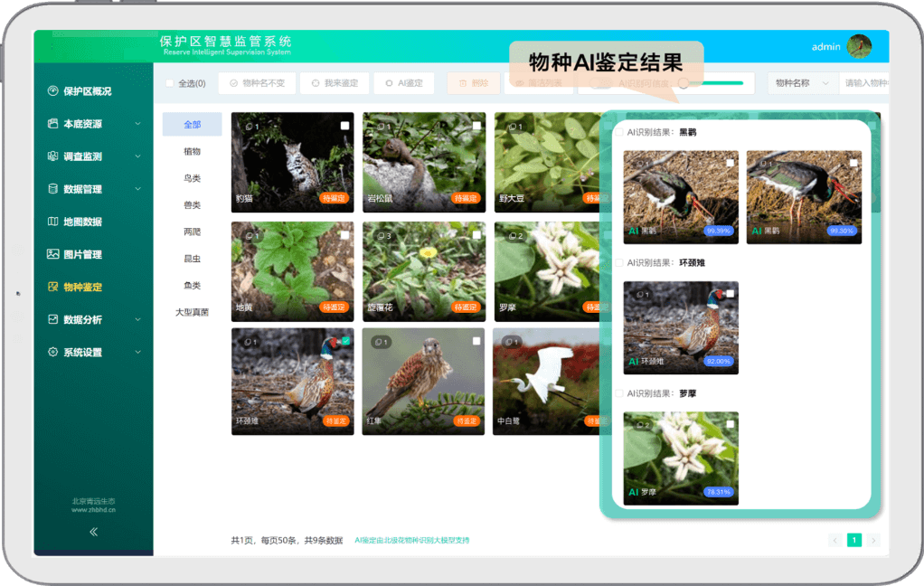Adjust the AI识别可信度 slider
The height and width of the screenshot is (586, 924).
(684, 83)
